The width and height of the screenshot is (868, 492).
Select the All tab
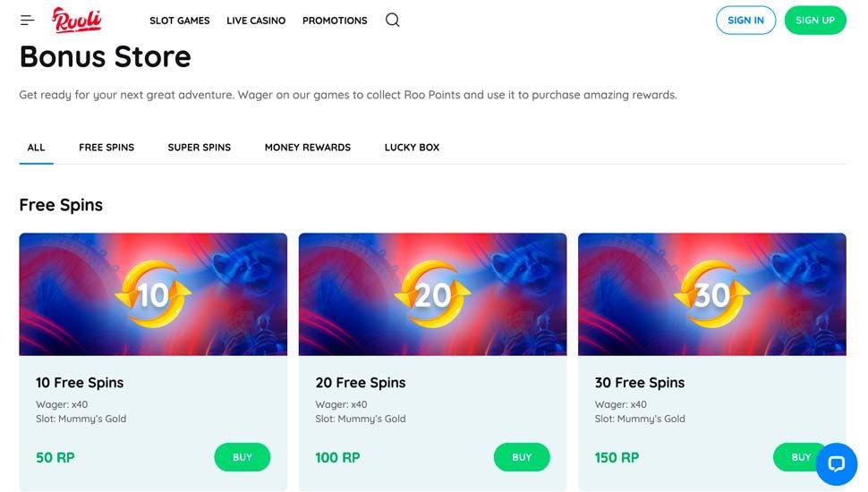point(36,148)
